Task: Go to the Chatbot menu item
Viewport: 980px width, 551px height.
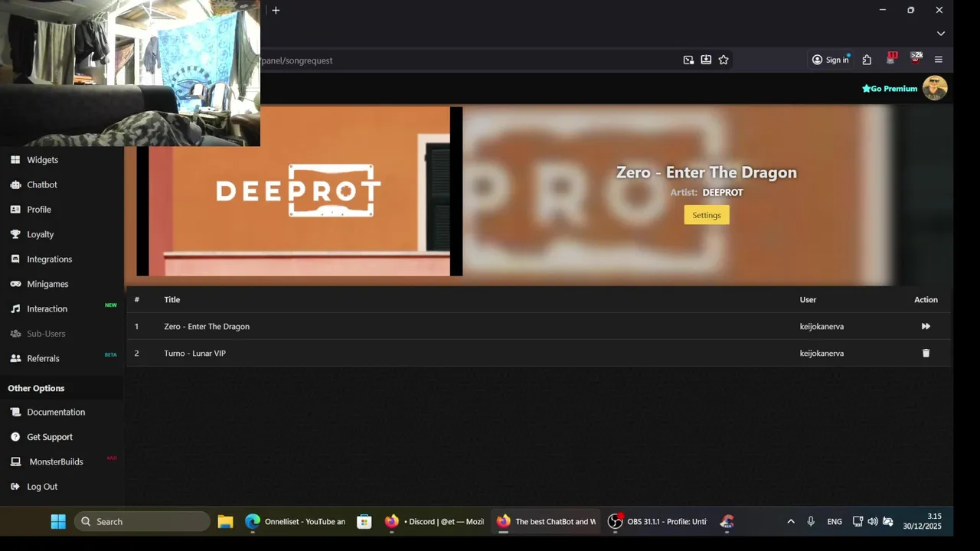Action: tap(42, 184)
